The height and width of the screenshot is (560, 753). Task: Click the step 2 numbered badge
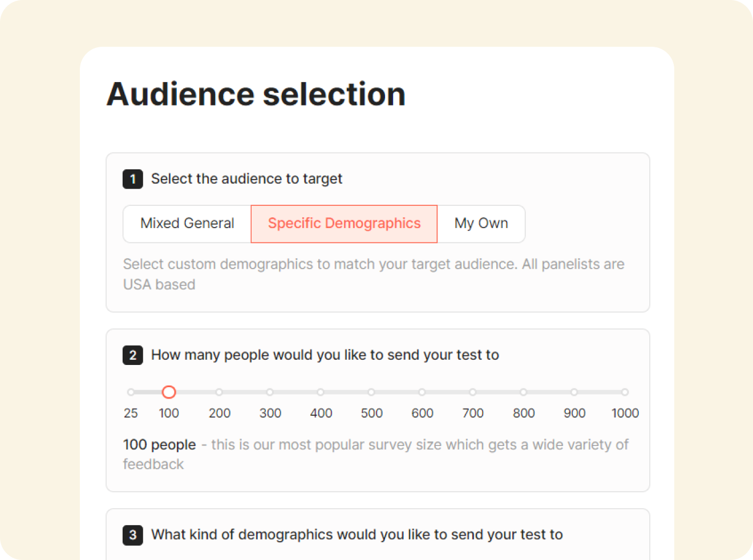pos(132,355)
